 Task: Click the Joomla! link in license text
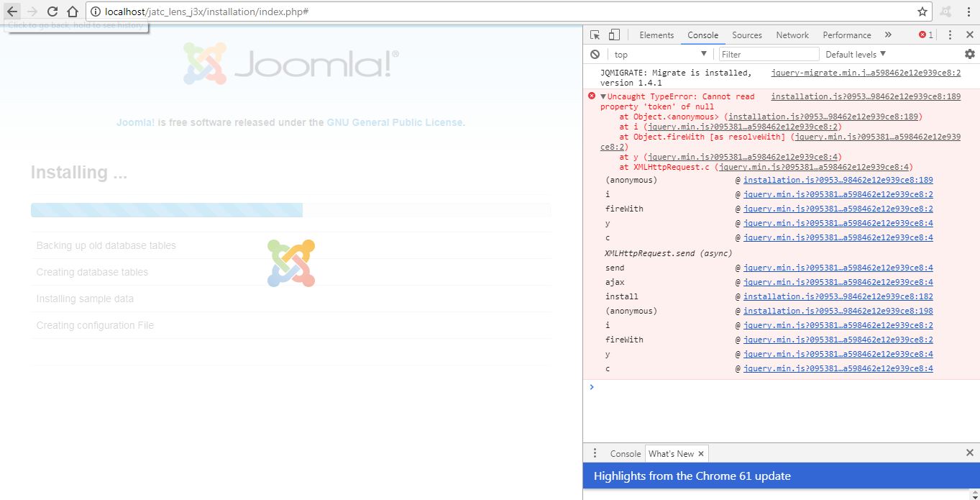click(135, 122)
